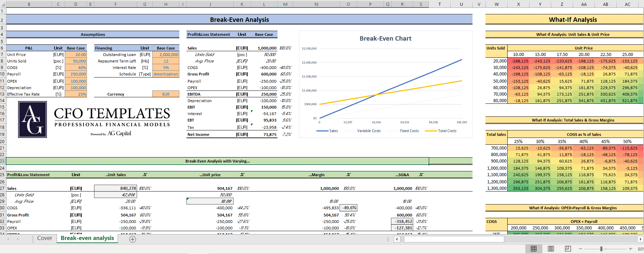Click the Units Sold value 50,000 cell
Image resolution: width=644 pixels, height=254 pixels.
click(76, 61)
